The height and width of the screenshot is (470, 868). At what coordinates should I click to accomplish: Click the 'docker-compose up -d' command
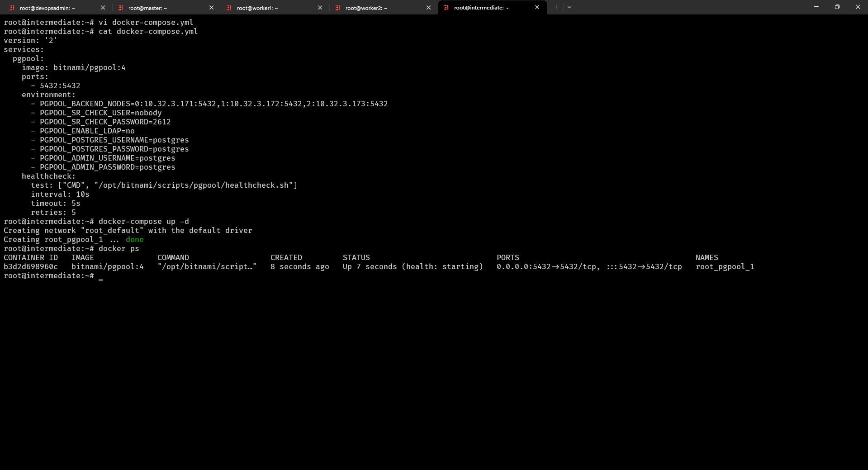coord(143,222)
